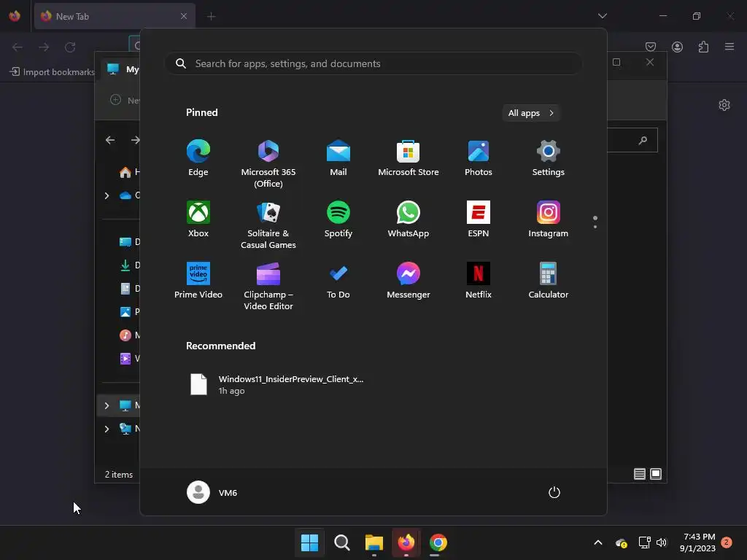Launch the ESPN app
This screenshot has height=560, width=747.
pos(479,219)
